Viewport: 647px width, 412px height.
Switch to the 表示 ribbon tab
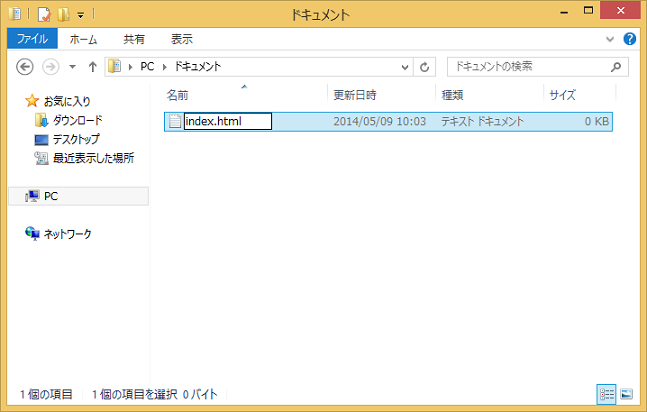click(x=182, y=39)
